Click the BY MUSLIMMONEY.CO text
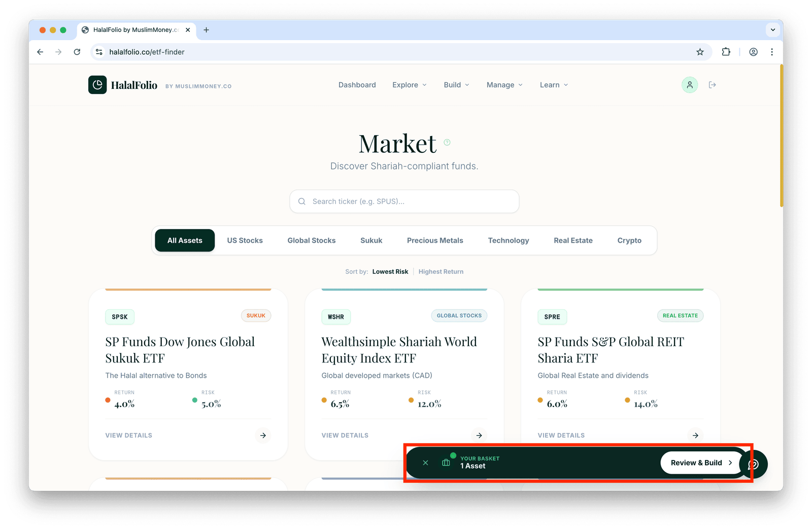812x529 pixels. coord(198,86)
